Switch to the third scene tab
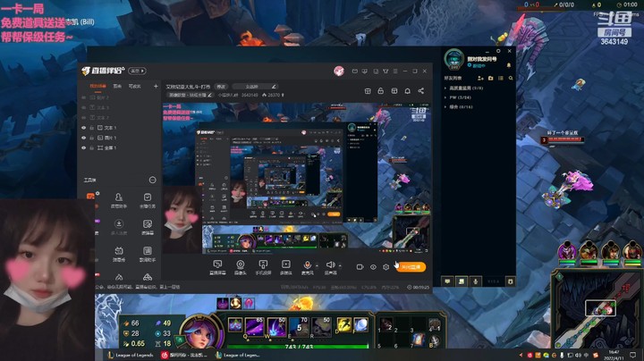Screen dimensions: 644x361 pos(135,86)
